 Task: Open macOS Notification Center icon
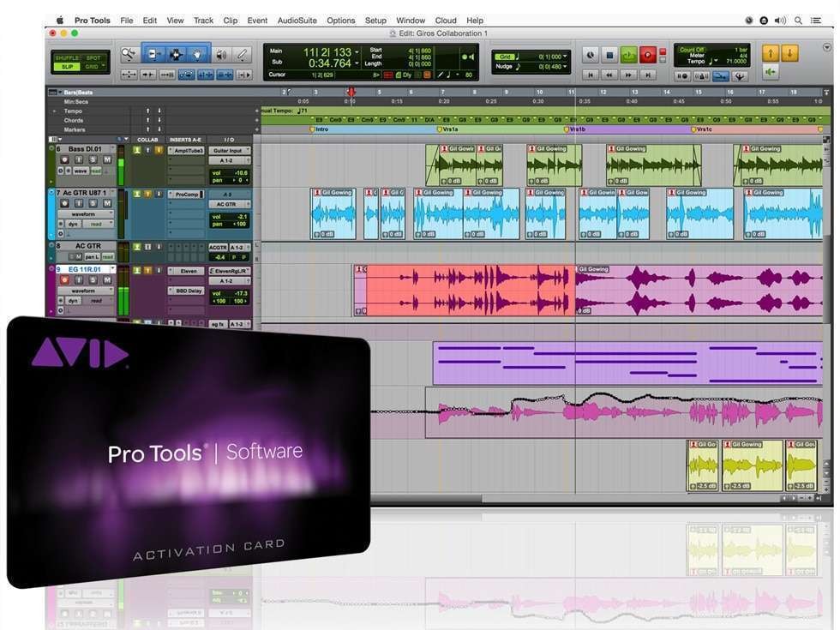click(x=816, y=21)
